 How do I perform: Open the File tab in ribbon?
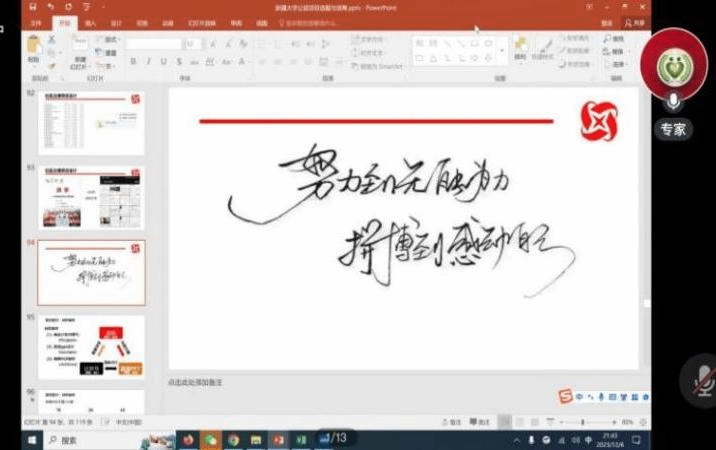35,21
